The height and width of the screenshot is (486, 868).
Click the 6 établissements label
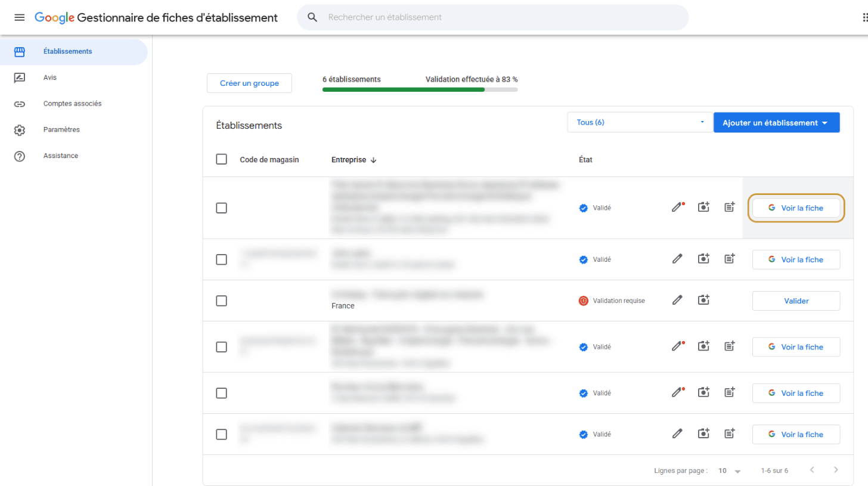352,79
